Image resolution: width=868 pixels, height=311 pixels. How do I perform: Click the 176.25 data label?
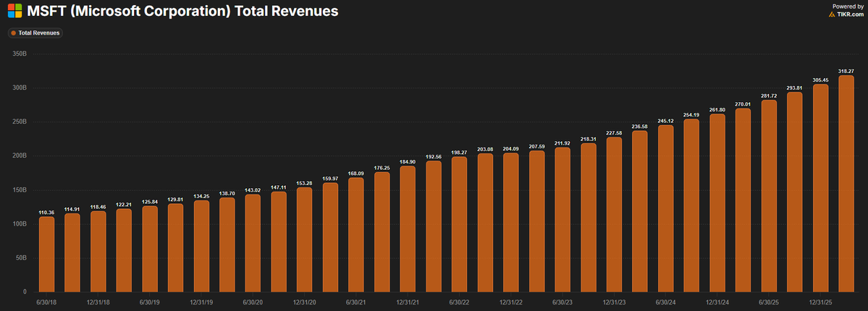[382, 169]
